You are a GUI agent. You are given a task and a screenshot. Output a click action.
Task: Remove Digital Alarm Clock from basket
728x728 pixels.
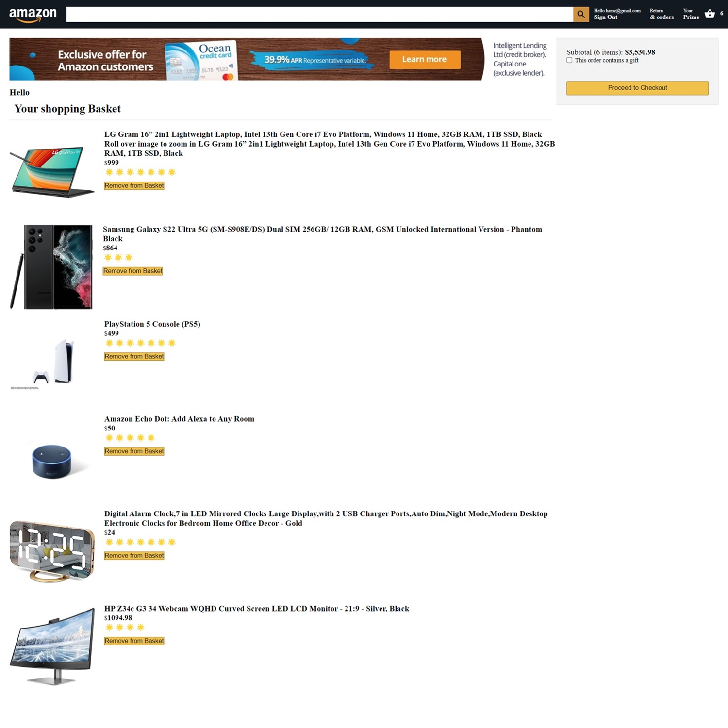point(134,556)
